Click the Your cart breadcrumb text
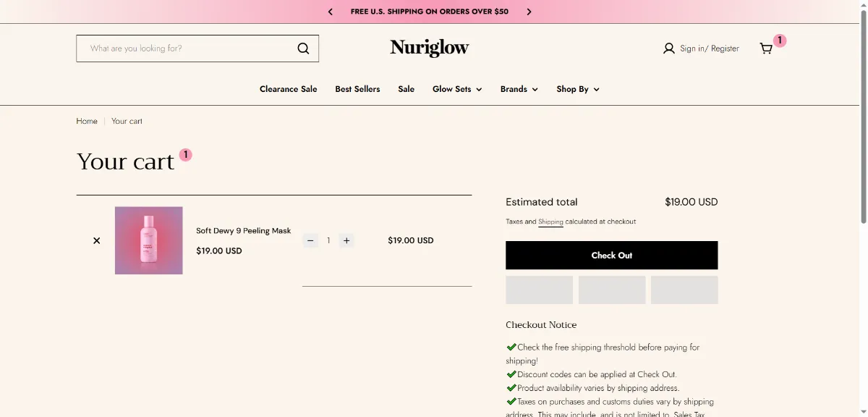Screen dimensions: 868x417 pyautogui.click(x=127, y=121)
